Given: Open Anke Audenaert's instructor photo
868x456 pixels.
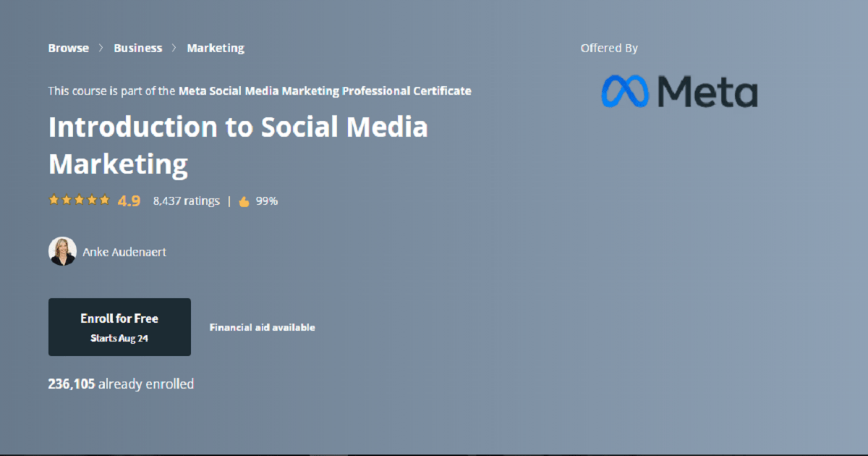Looking at the screenshot, I should (x=62, y=251).
